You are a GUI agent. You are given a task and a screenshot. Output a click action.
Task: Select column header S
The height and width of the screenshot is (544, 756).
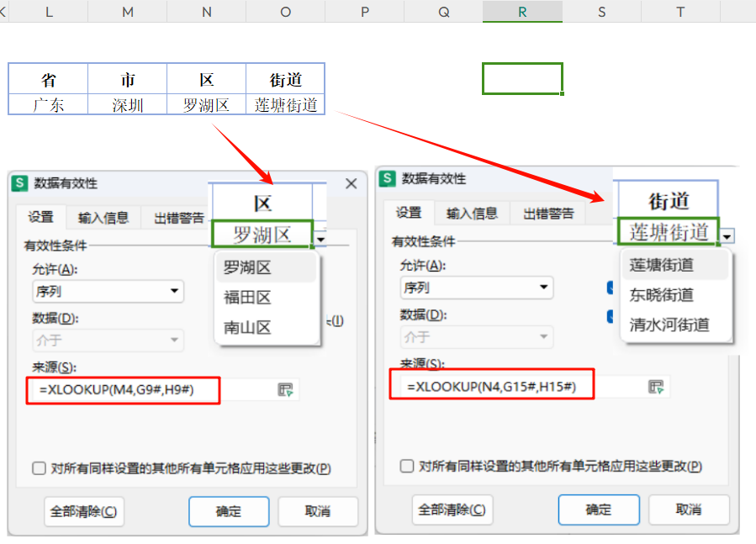pyautogui.click(x=602, y=12)
